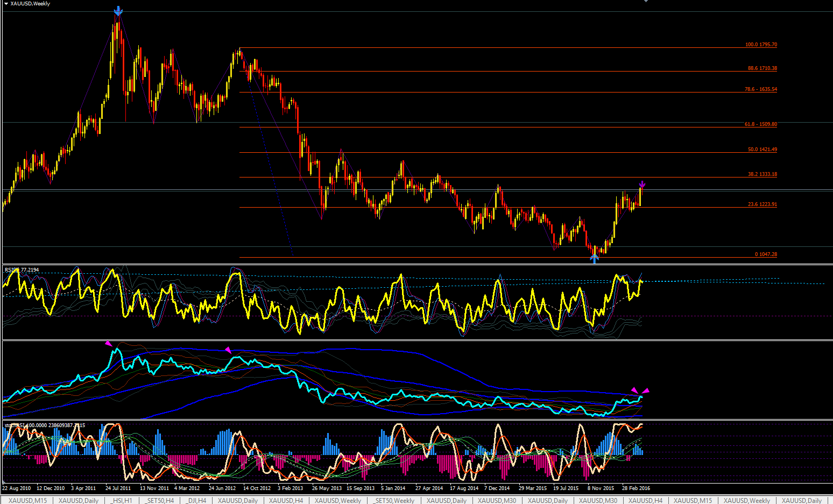Select the Fibonacci label '38.2 1333.18'
This screenshot has width=833, height=504.
click(763, 174)
